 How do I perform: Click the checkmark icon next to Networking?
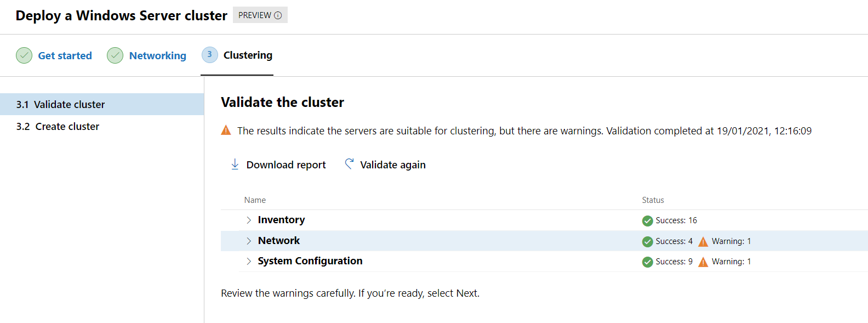(x=115, y=55)
